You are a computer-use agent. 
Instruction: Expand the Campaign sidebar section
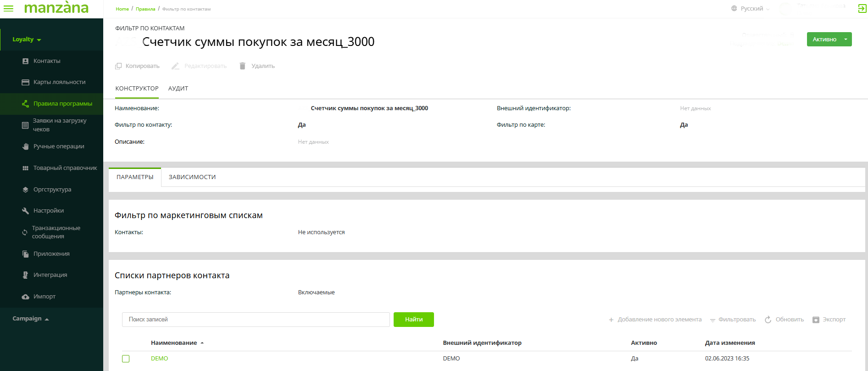30,319
